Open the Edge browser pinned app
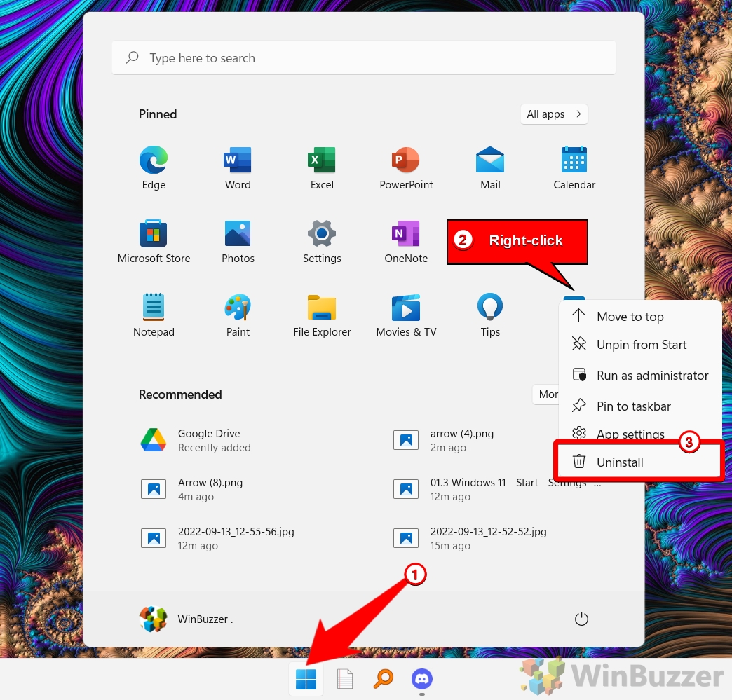Viewport: 732px width, 700px height. [154, 168]
